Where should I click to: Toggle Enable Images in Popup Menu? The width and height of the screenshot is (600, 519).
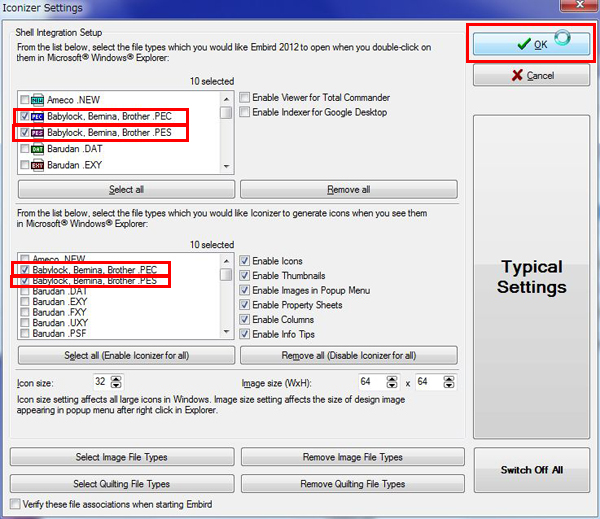tap(245, 290)
